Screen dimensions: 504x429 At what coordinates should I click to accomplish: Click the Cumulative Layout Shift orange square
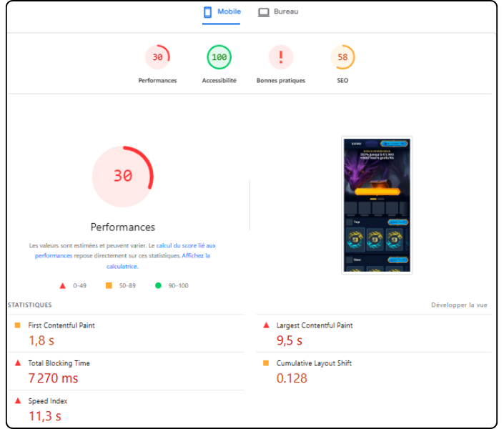pyautogui.click(x=267, y=363)
